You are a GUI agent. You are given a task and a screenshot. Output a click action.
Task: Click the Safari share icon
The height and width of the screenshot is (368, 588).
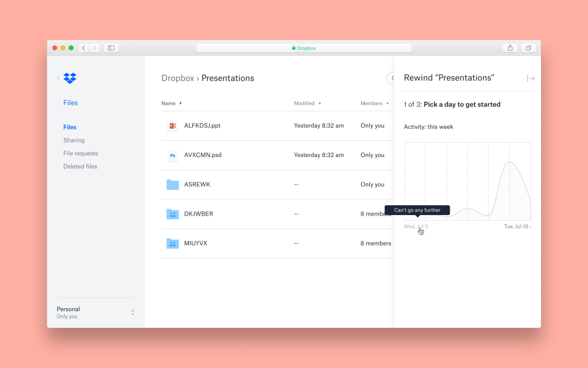click(510, 48)
